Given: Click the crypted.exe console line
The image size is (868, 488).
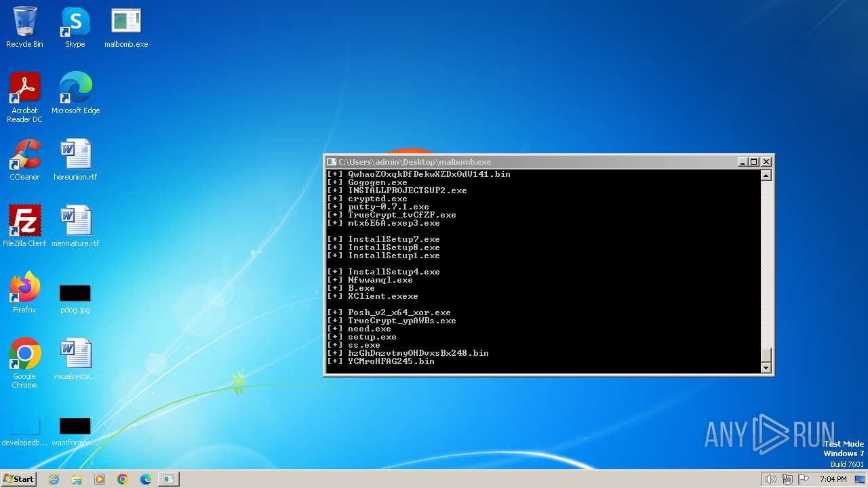Looking at the screenshot, I should point(367,199).
